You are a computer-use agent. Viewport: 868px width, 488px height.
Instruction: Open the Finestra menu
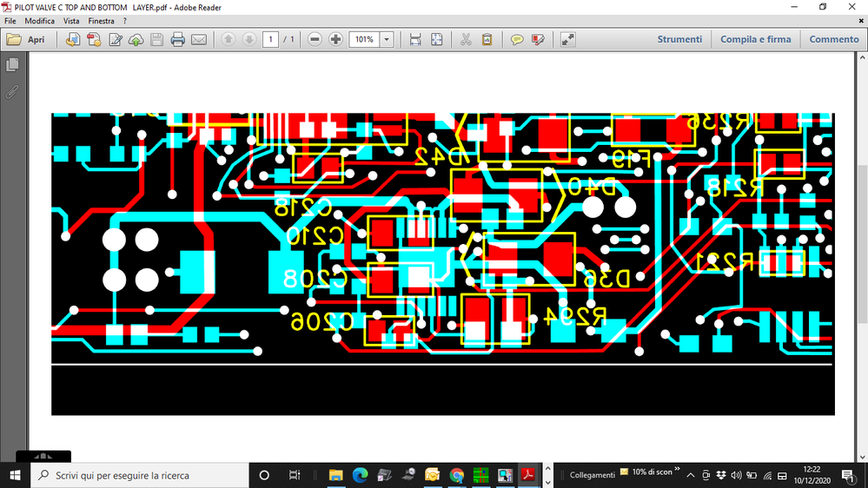tap(101, 21)
